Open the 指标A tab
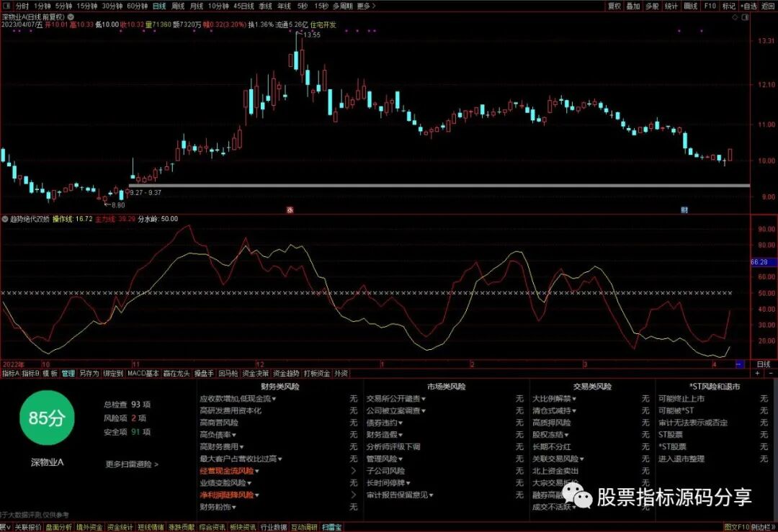 point(11,374)
